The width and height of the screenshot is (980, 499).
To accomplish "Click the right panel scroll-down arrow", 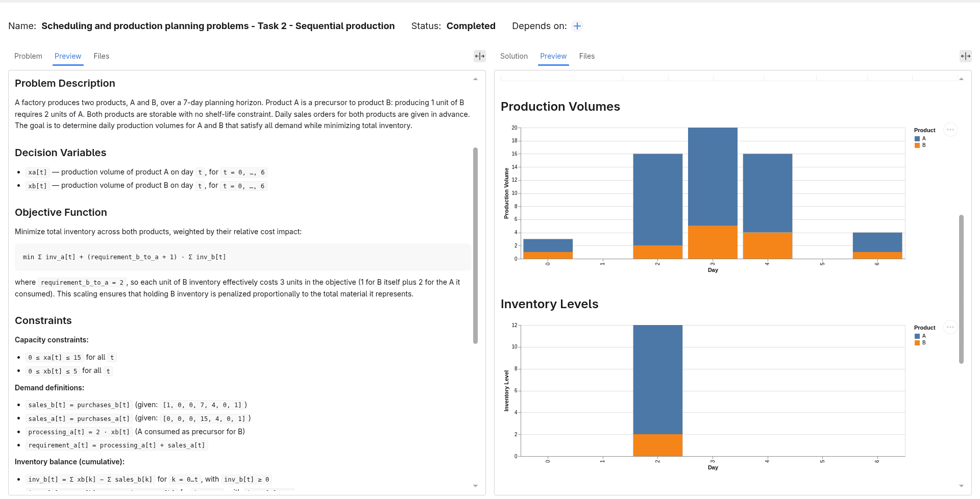I will (x=961, y=486).
